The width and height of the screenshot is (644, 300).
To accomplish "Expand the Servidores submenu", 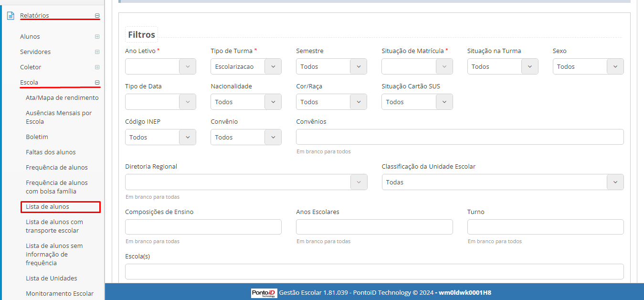I will point(97,52).
